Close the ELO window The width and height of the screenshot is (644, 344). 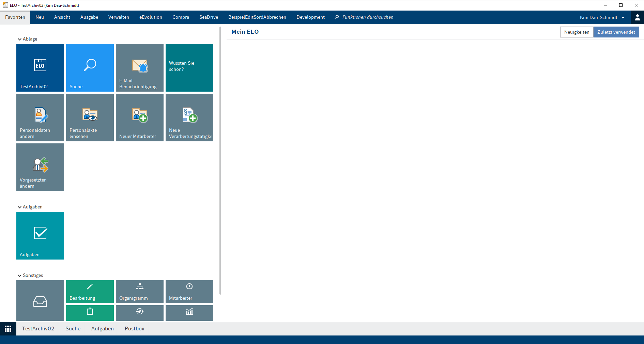pyautogui.click(x=636, y=5)
